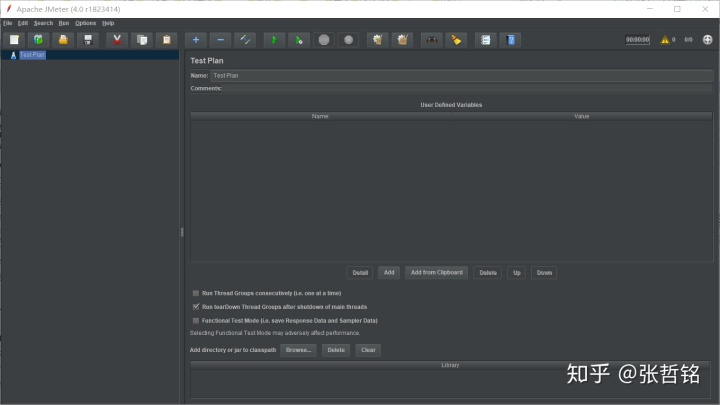Click the Library column header
The height and width of the screenshot is (405, 720).
click(x=450, y=365)
